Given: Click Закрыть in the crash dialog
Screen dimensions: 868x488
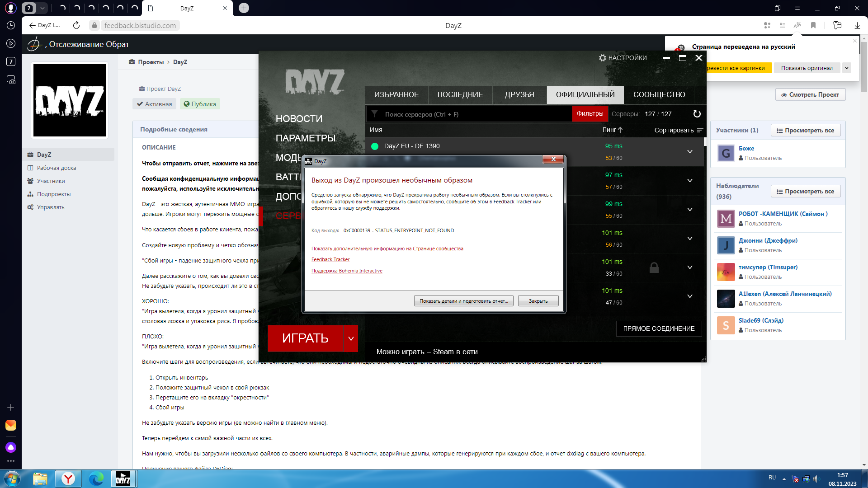Looking at the screenshot, I should click(538, 301).
